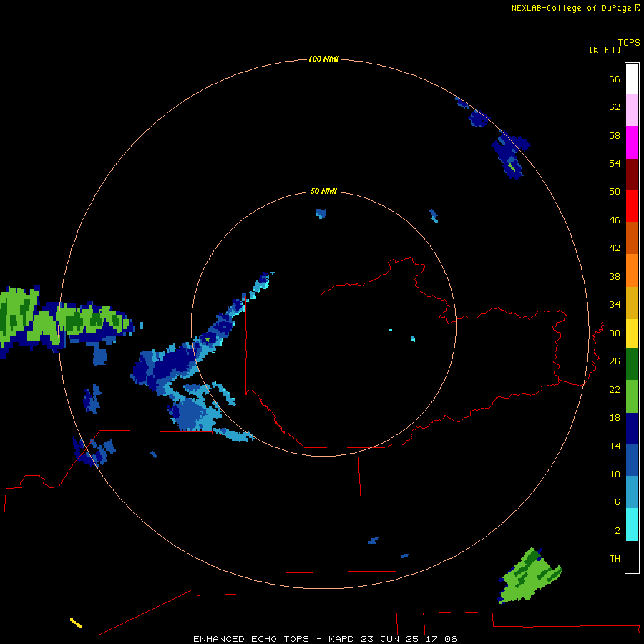Viewport: 644px width, 644px height.
Task: Select the dark red legend swatch
Action: tap(632, 174)
